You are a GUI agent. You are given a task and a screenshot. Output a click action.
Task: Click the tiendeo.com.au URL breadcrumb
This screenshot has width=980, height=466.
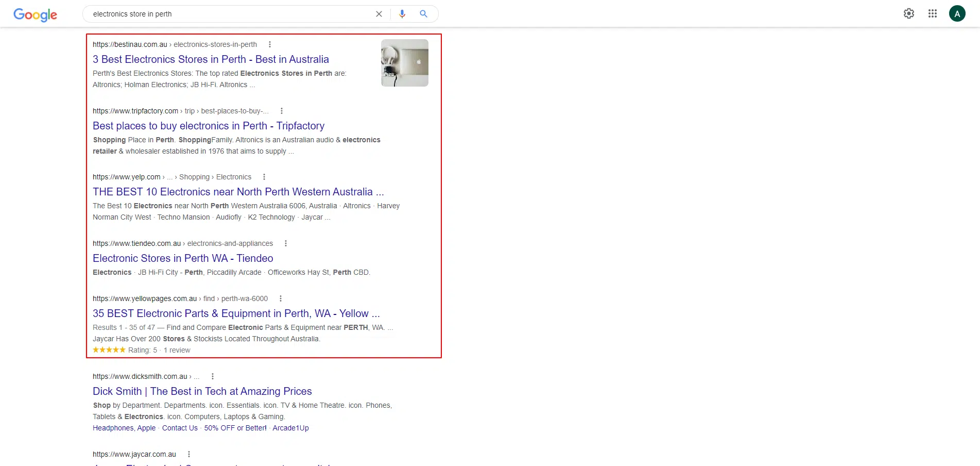click(x=183, y=243)
